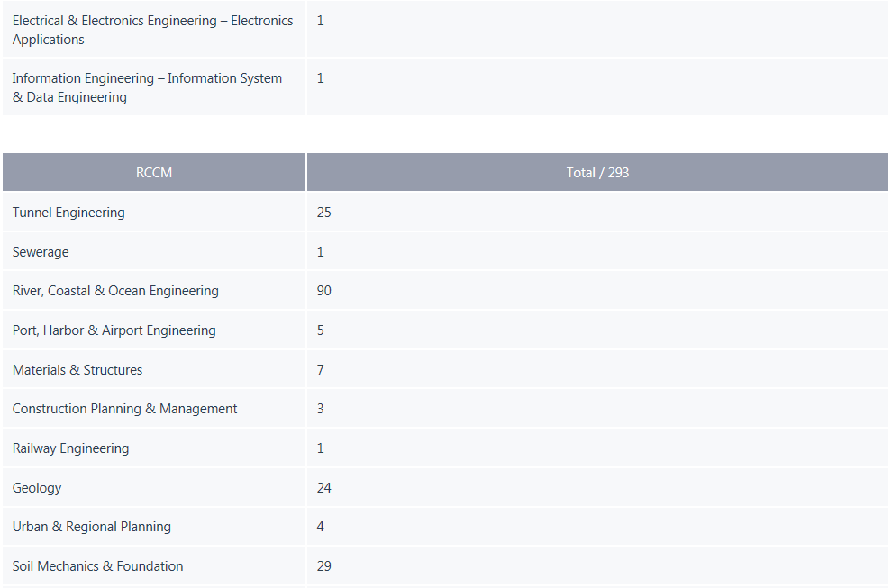Click the value 29 for Soil Mechanics
892x588 pixels.
tap(323, 565)
